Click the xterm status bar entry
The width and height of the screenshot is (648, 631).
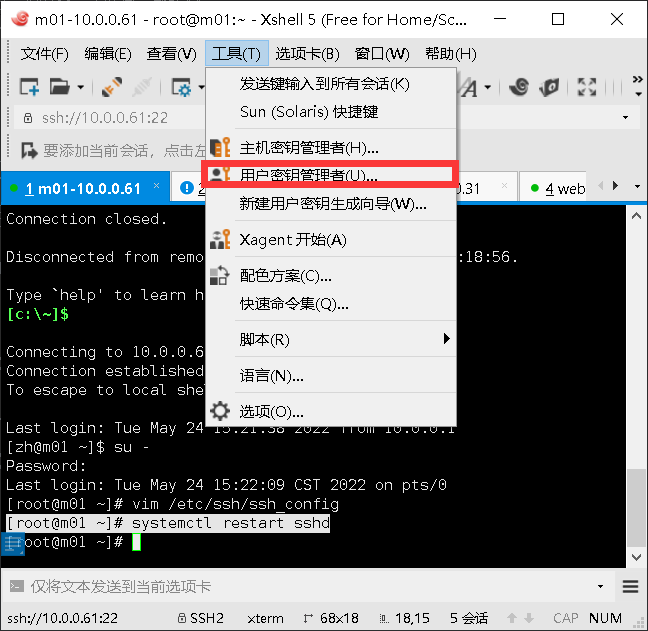click(x=265, y=619)
